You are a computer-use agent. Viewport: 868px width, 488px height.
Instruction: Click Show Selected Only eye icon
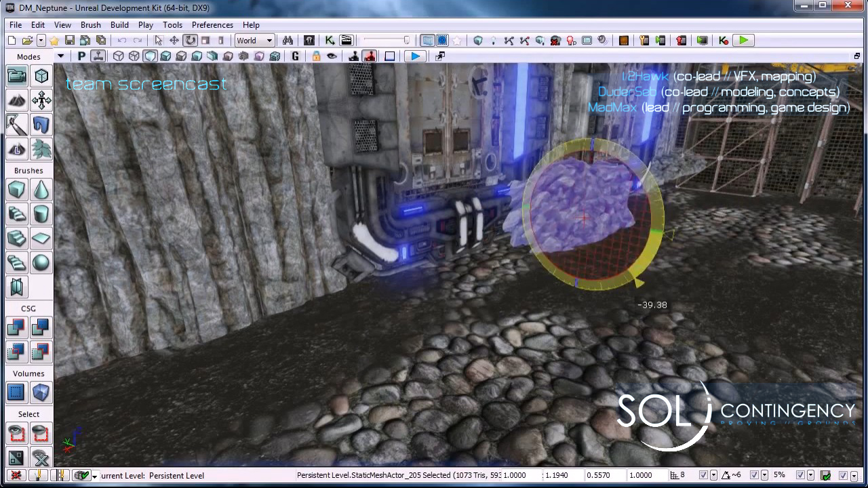[x=16, y=433]
